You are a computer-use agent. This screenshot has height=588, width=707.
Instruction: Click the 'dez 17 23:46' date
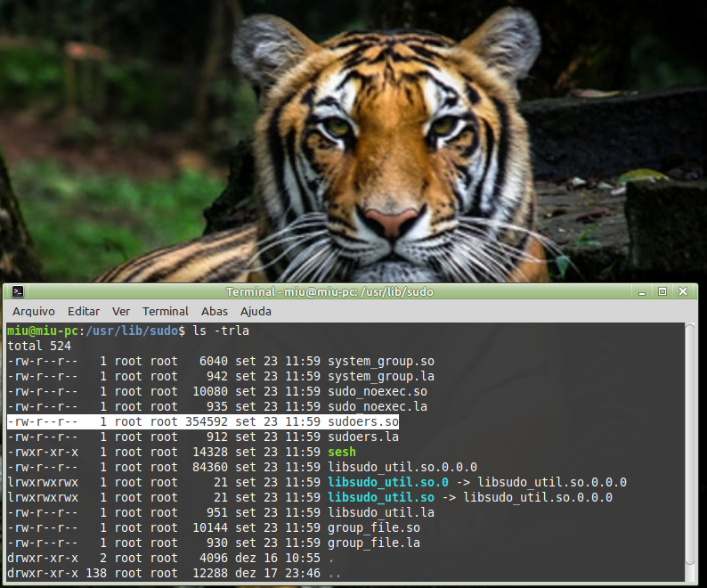(x=278, y=573)
